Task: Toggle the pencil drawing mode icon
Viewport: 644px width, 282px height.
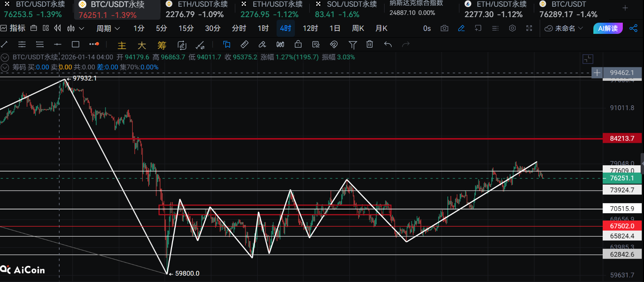Action: (461, 28)
